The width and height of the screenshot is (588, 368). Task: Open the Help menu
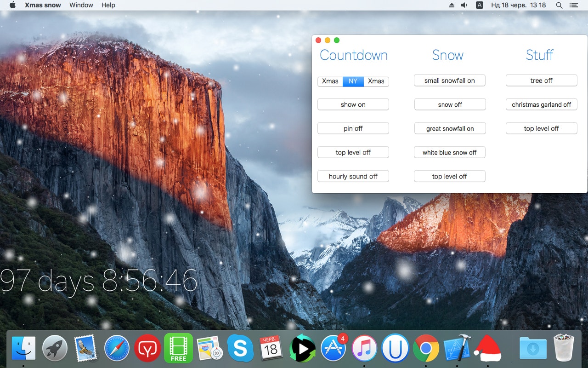tap(108, 5)
